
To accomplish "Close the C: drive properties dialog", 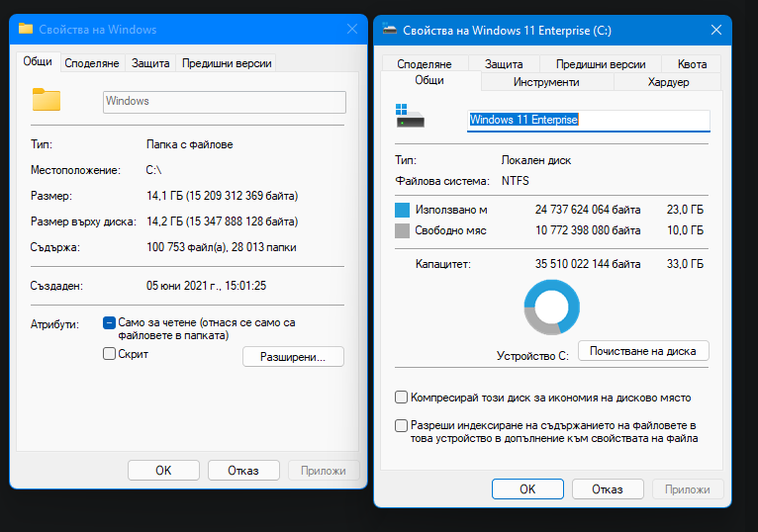I will tap(716, 30).
